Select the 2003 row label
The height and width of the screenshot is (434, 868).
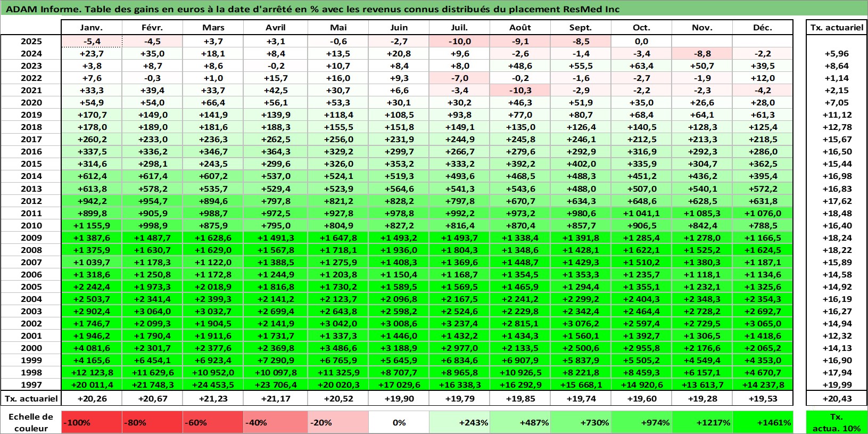pos(31,311)
